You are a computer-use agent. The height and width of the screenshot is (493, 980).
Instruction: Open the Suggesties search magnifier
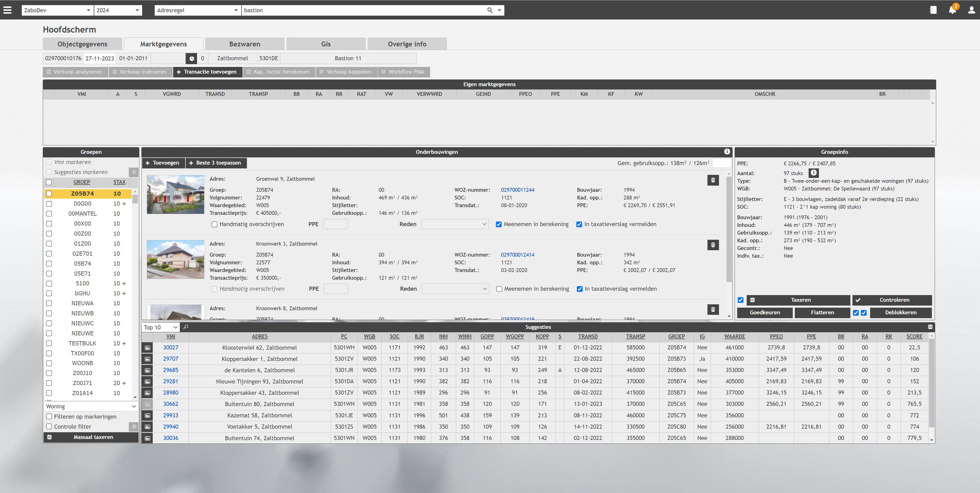click(186, 327)
